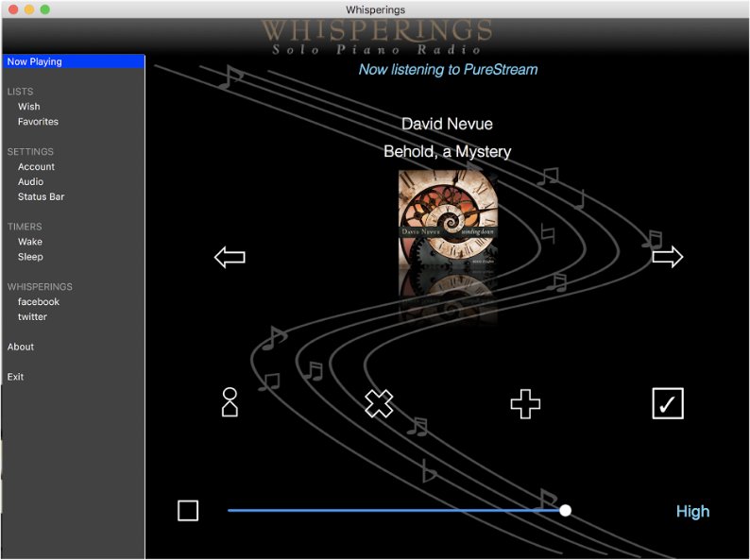Open the twitter link

32,316
